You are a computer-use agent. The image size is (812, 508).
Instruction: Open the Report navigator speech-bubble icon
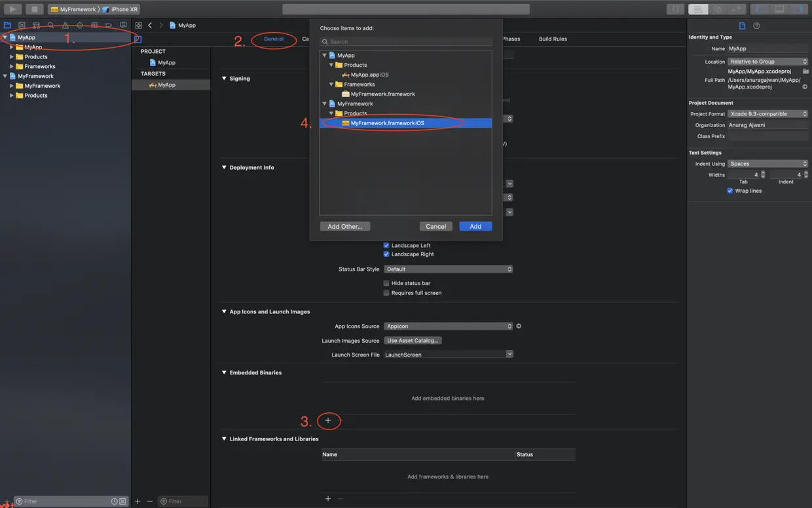pos(123,26)
